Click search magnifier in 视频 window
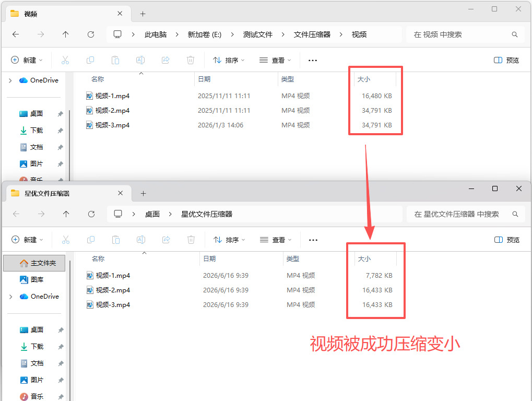Screen dimensions: 532x401 pos(515,34)
